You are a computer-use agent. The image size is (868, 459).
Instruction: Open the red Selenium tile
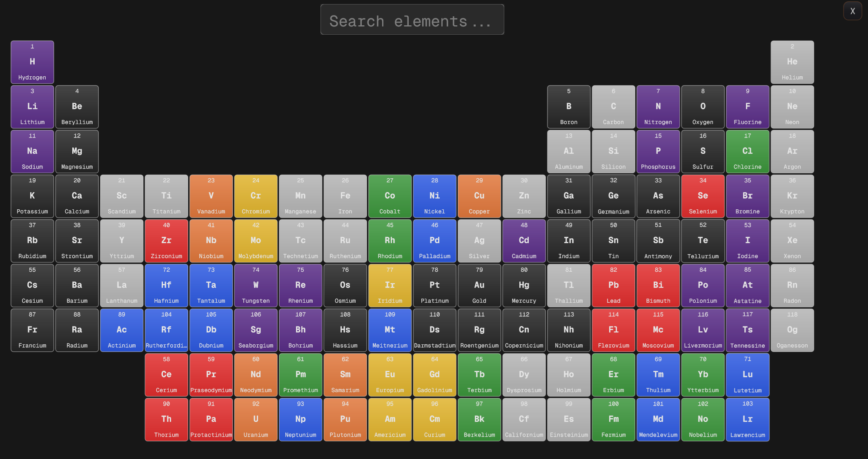[703, 196]
